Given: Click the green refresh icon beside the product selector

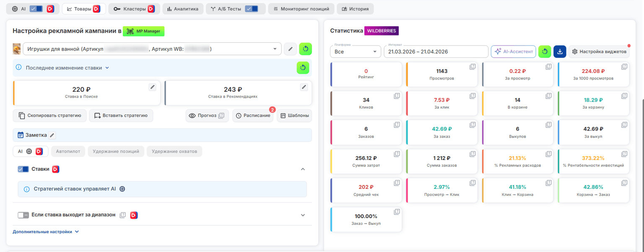Looking at the screenshot, I should 305,49.
